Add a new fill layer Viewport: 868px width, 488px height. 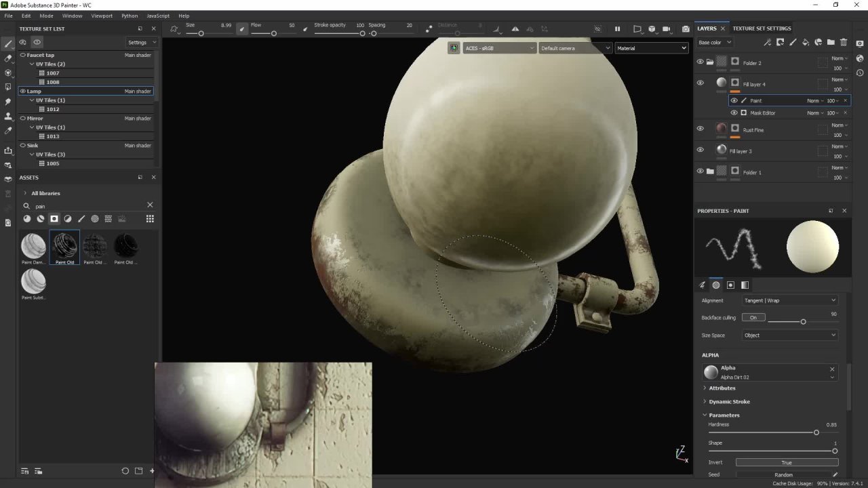point(804,42)
